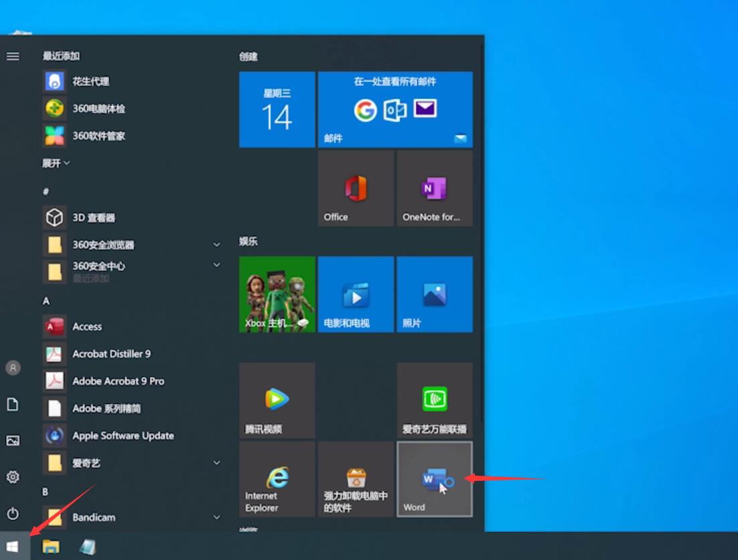738x560 pixels.
Task: Open the Mail tile
Action: point(395,110)
